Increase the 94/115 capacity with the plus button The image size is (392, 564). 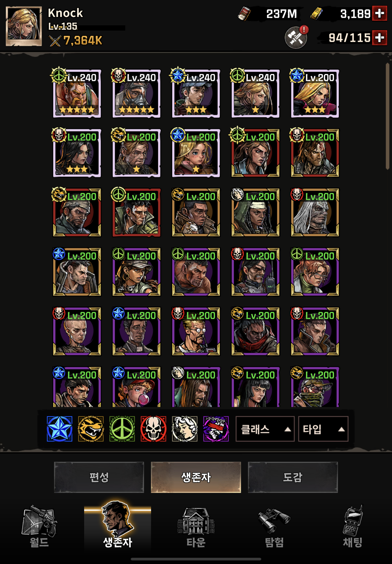click(380, 38)
